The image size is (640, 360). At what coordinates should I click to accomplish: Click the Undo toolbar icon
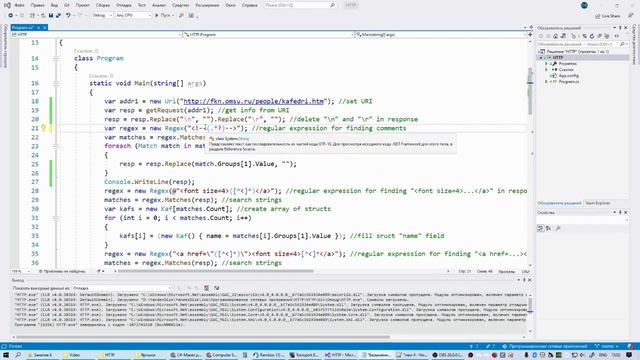[x=68, y=15]
